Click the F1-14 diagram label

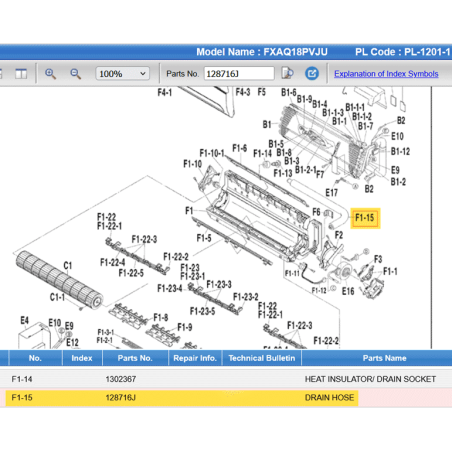tap(263, 154)
